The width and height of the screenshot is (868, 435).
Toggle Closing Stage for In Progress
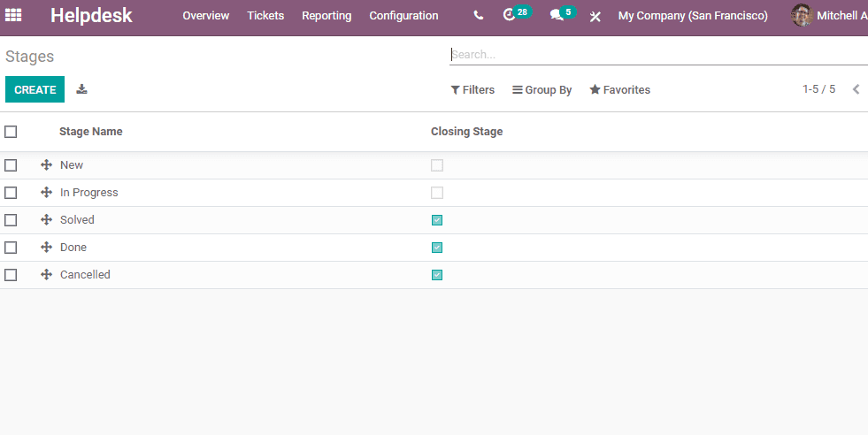click(x=437, y=193)
